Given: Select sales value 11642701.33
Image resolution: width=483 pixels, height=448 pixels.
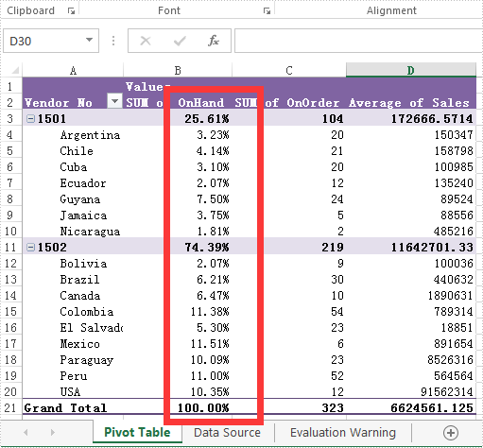Looking at the screenshot, I should 411,248.
